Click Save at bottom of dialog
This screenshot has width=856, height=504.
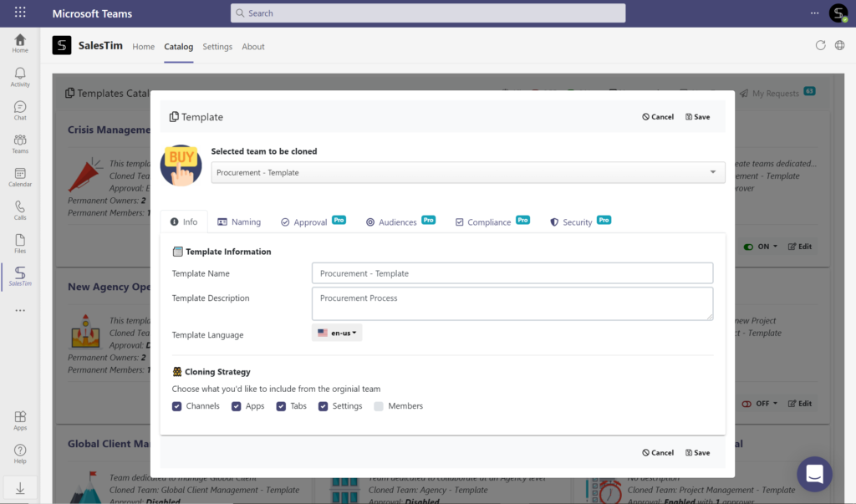click(698, 453)
